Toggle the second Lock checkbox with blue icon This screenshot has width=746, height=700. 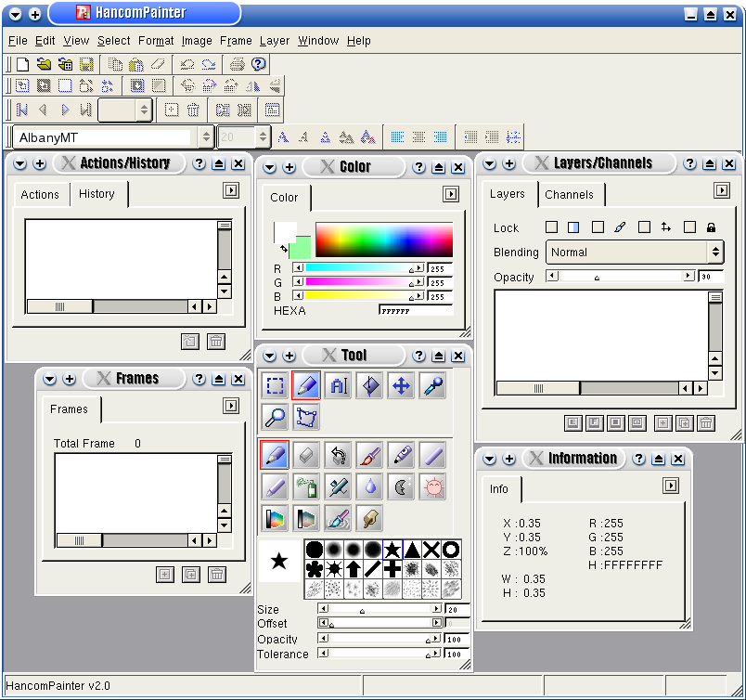point(573,227)
